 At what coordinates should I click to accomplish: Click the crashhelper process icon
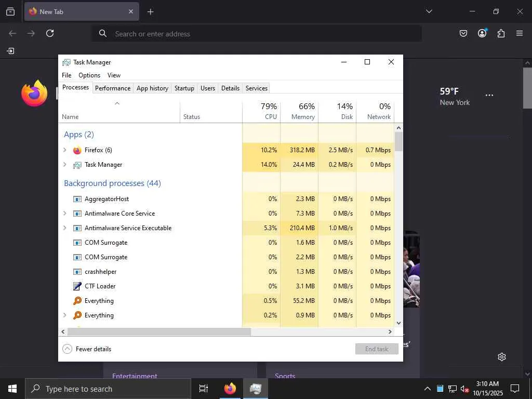pos(77,272)
